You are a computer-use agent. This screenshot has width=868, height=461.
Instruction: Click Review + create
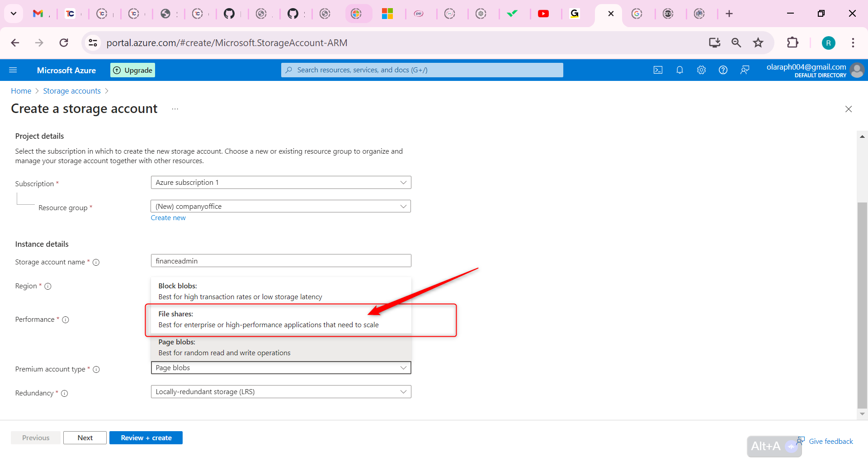[x=146, y=438]
